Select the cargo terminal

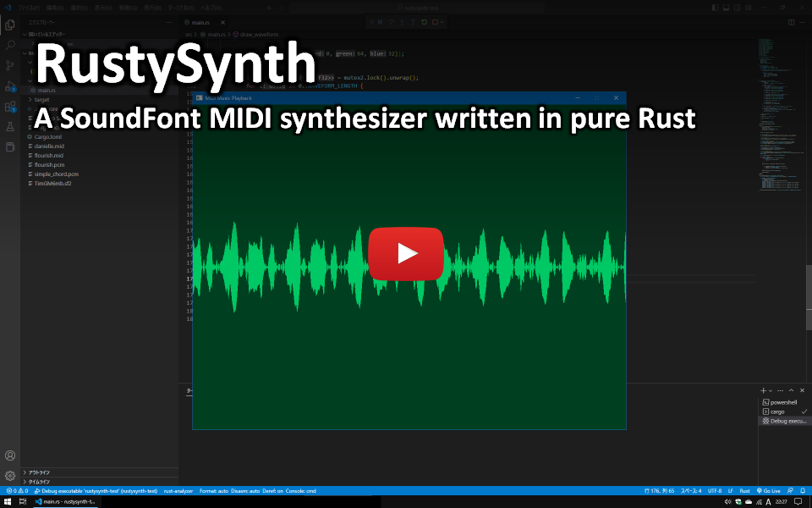tap(776, 411)
